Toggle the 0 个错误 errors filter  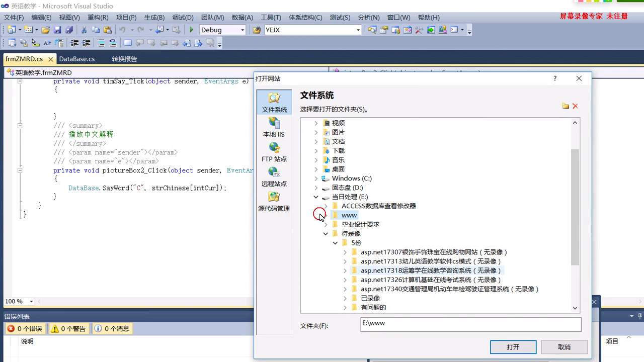25,329
